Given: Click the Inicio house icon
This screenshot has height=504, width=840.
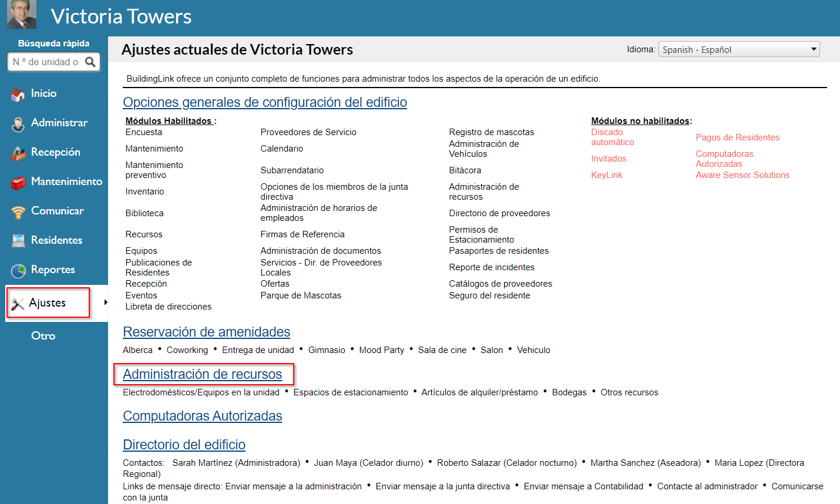Looking at the screenshot, I should pos(18,94).
